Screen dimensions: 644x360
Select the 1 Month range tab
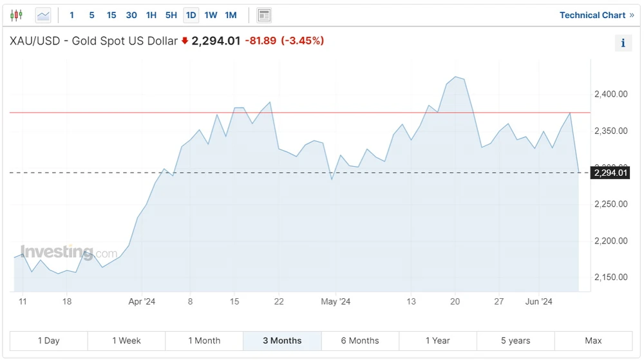click(204, 341)
